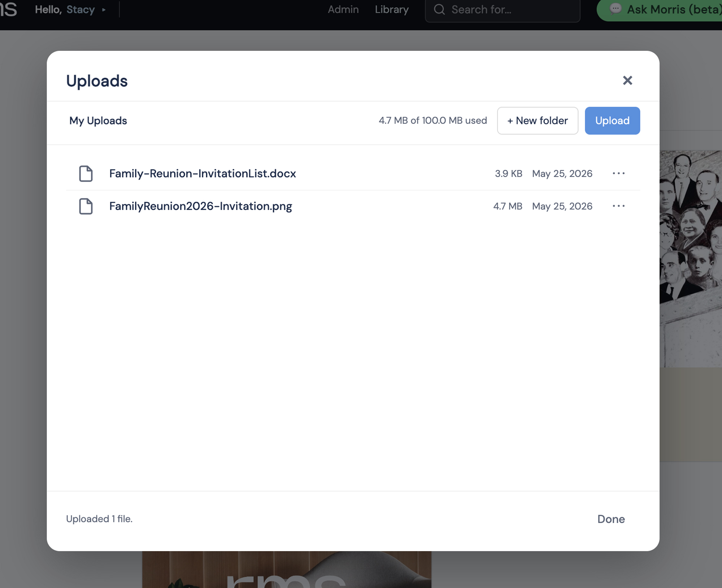
Task: Click the storage usage text 4.7 MB of 100.0 MB used
Action: [x=432, y=120]
